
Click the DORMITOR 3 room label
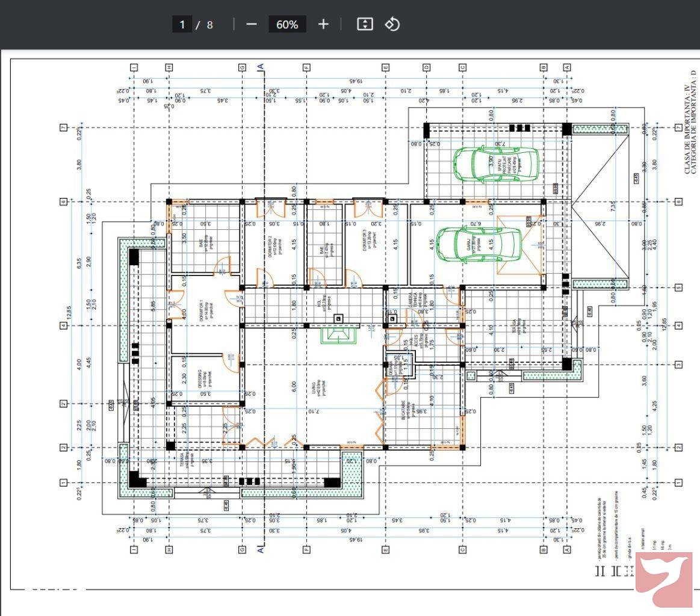point(364,240)
